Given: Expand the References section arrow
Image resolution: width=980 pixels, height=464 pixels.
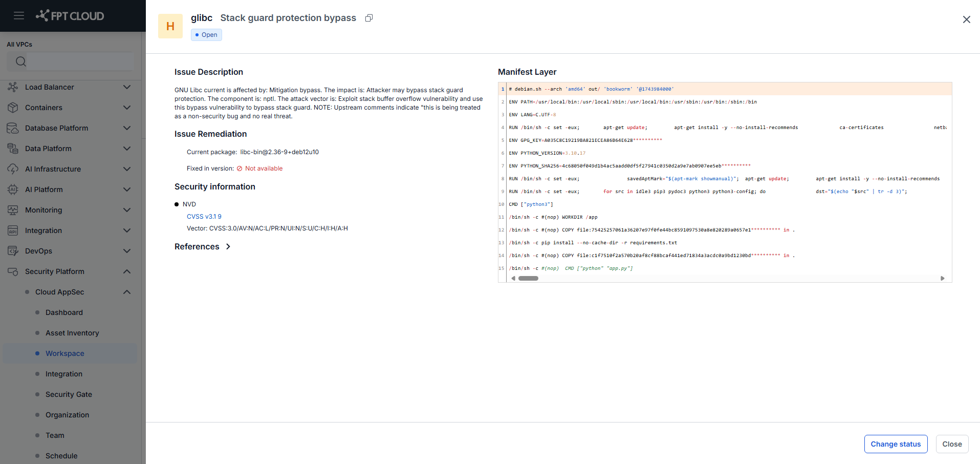Looking at the screenshot, I should [x=228, y=247].
